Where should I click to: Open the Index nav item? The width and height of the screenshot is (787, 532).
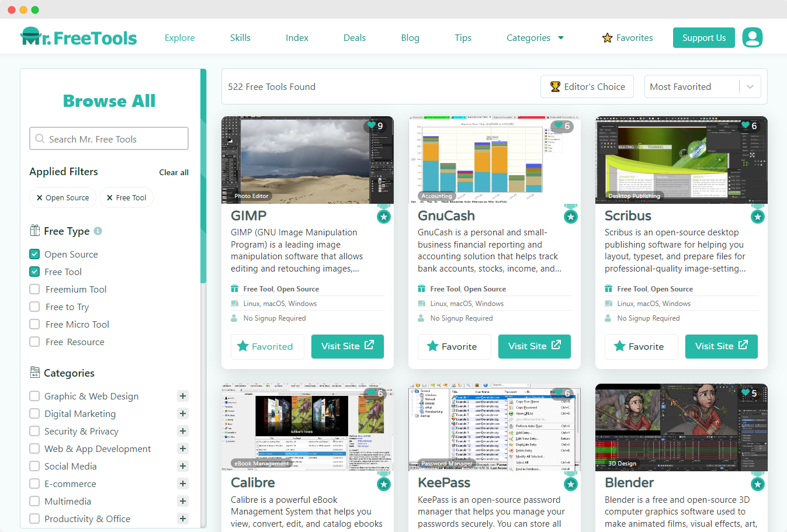(297, 38)
